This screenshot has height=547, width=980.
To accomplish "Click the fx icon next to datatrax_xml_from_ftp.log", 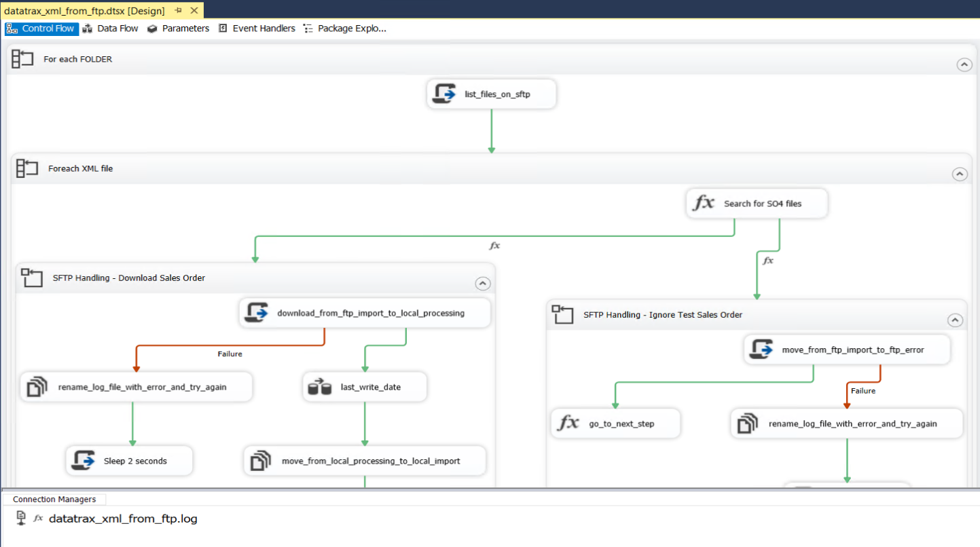I will pyautogui.click(x=37, y=518).
